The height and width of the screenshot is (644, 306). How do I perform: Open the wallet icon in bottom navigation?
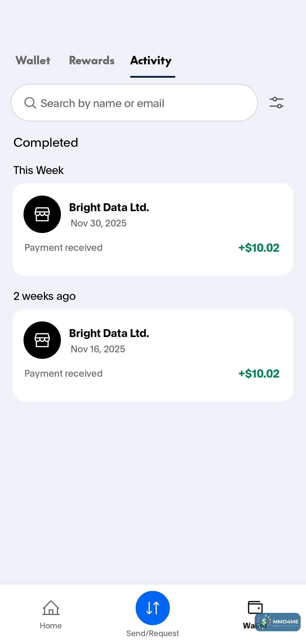click(255, 607)
